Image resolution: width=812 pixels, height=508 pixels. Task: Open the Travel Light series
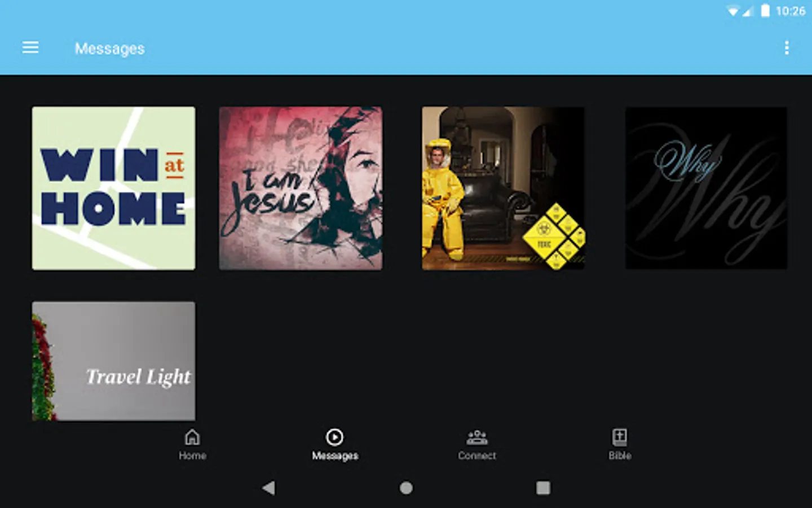(x=113, y=361)
